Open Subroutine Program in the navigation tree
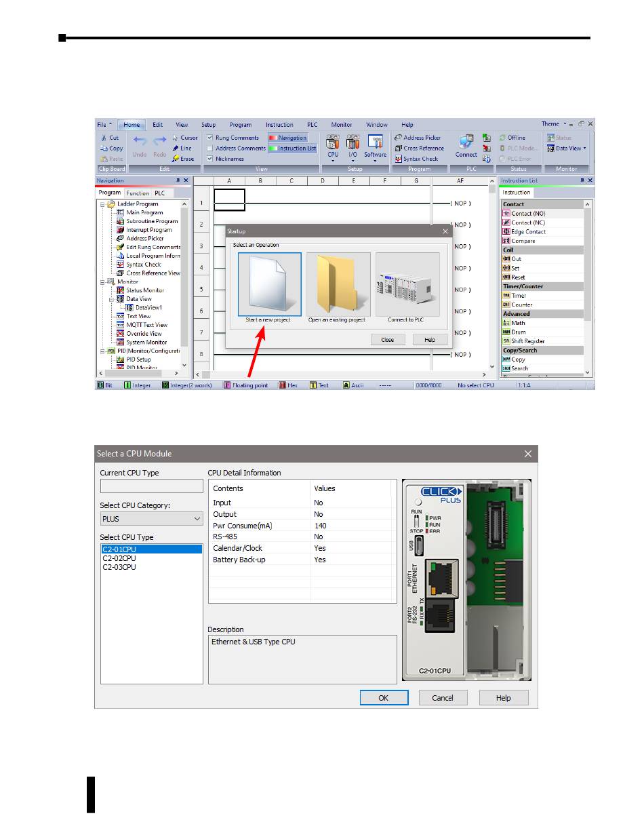The width and height of the screenshot is (644, 818). [147, 221]
